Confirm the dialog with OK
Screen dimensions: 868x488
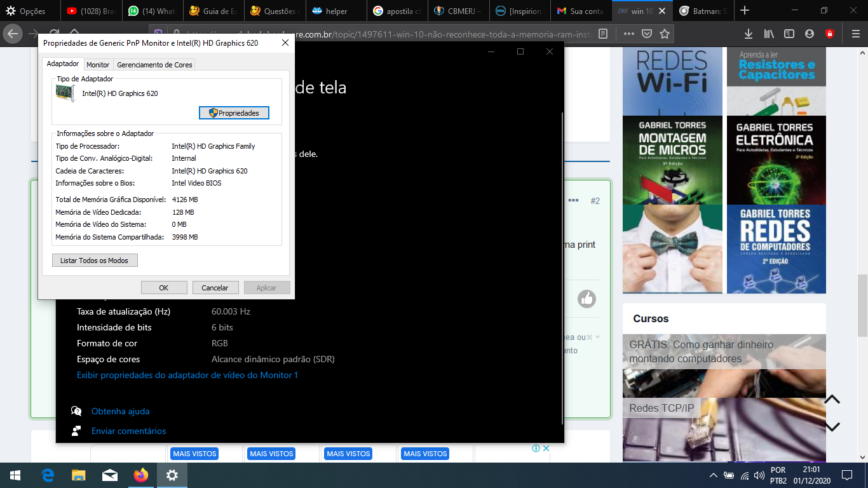pos(164,288)
